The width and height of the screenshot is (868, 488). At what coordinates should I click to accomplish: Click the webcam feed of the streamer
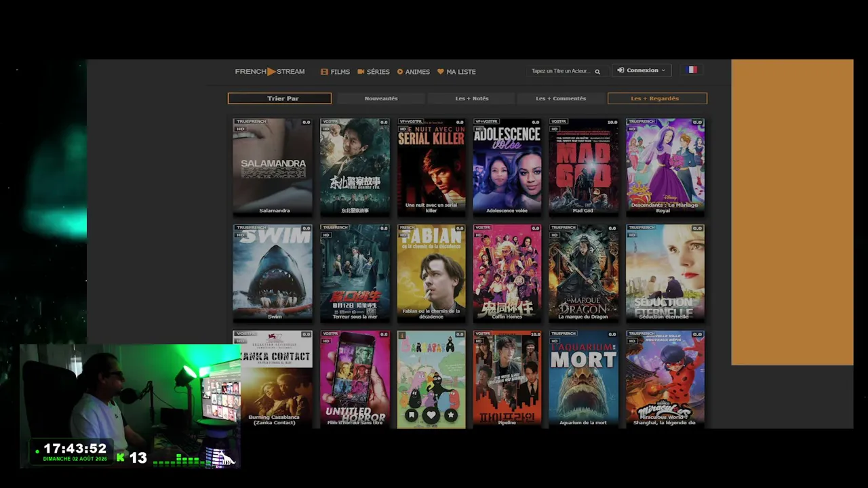(130, 405)
